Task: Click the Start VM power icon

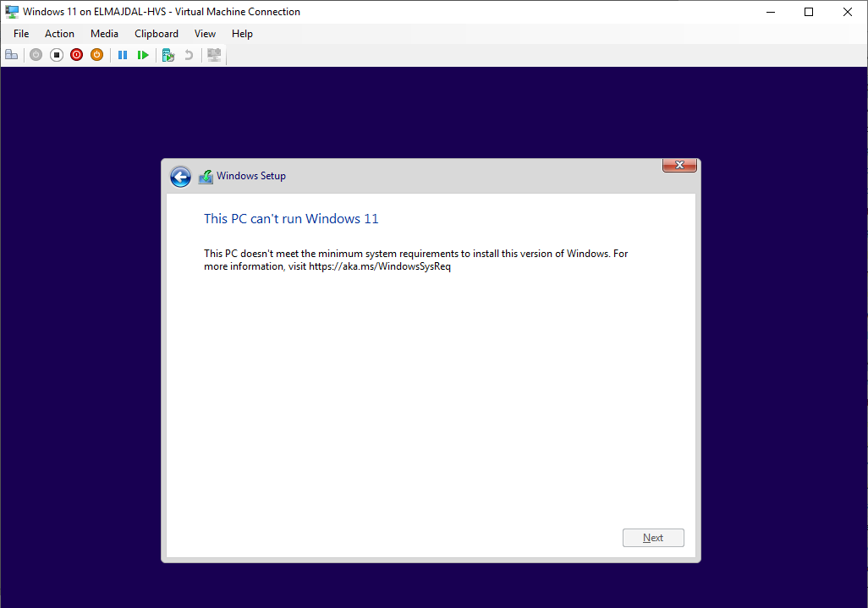Action: [36, 55]
